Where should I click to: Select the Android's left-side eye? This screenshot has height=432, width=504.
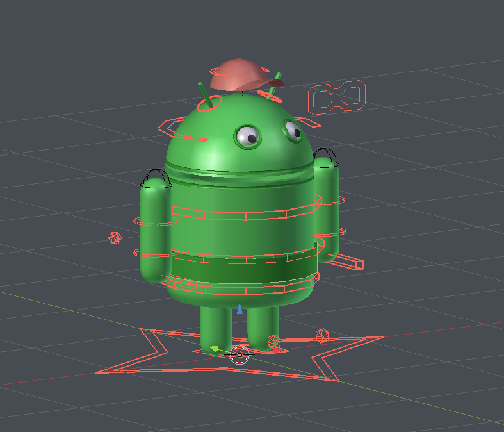[247, 137]
